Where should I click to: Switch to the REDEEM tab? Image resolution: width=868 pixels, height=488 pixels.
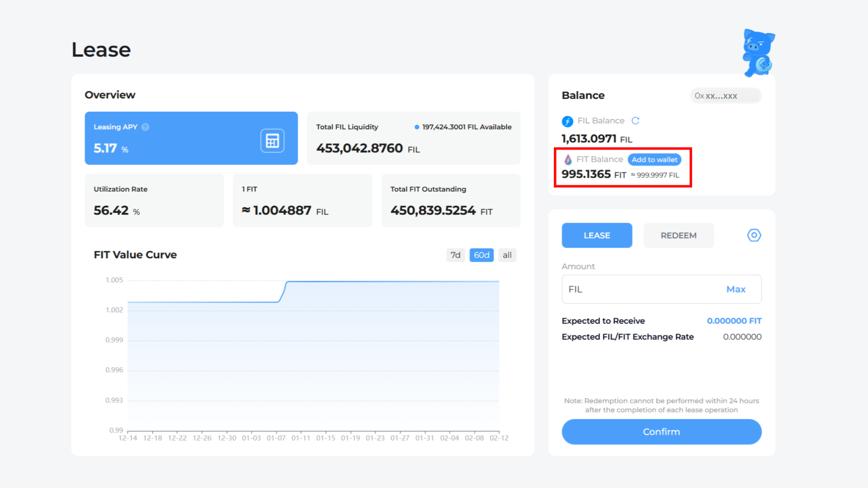pos(678,235)
